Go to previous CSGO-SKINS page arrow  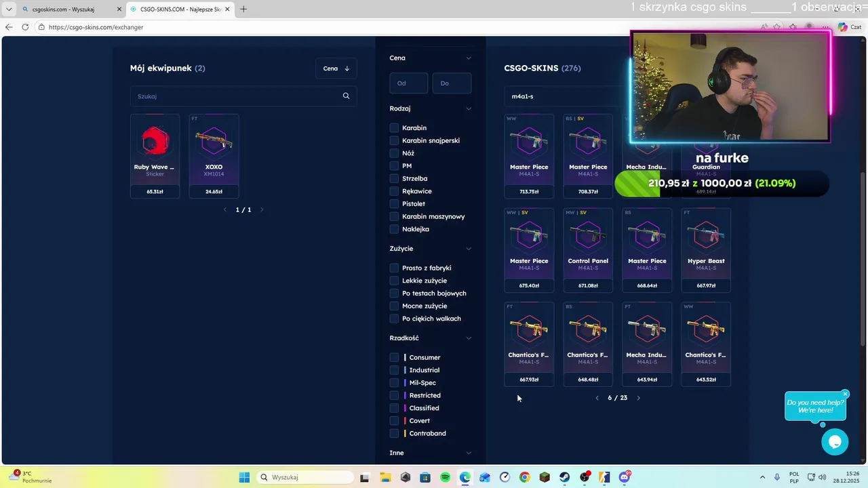597,398
